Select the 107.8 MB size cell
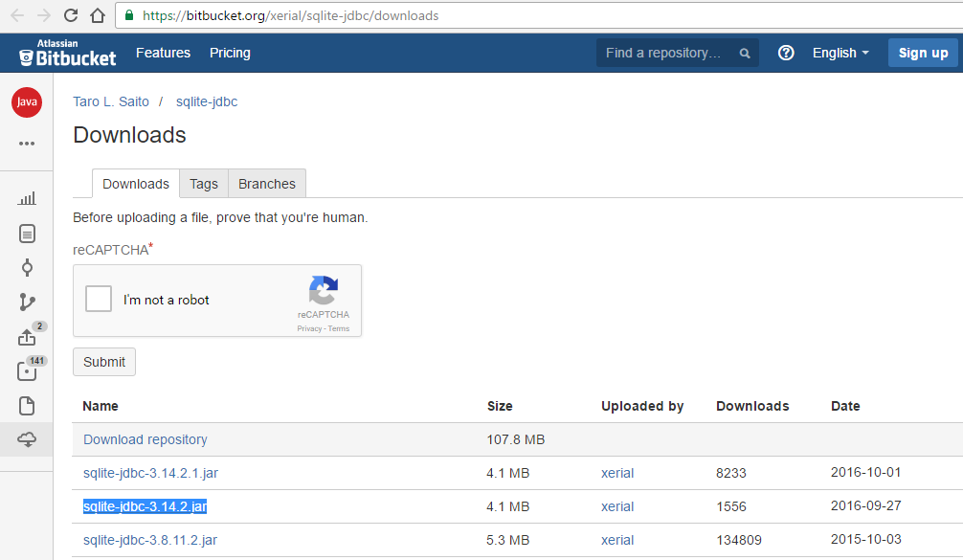 pyautogui.click(x=516, y=439)
